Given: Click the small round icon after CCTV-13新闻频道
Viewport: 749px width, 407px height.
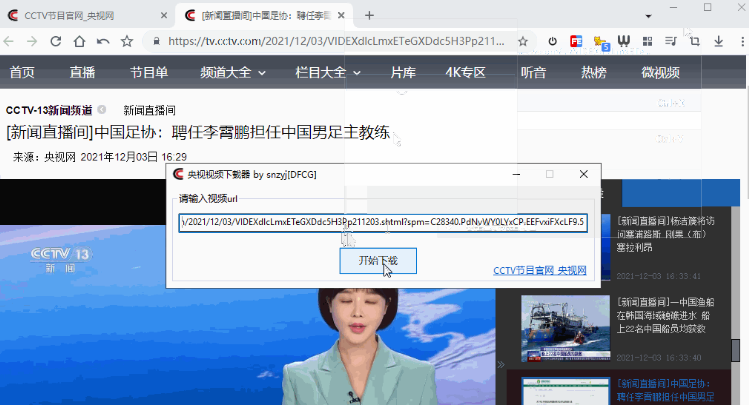Looking at the screenshot, I should pos(102,110).
